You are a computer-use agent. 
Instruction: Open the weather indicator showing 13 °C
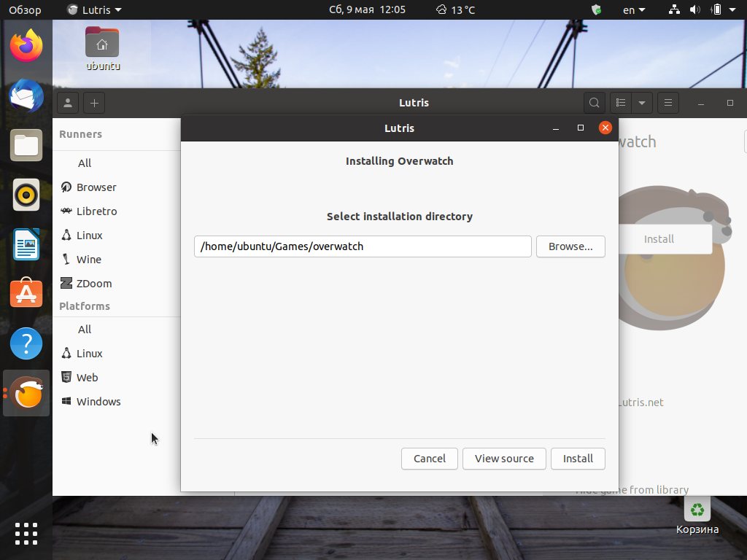(x=456, y=9)
